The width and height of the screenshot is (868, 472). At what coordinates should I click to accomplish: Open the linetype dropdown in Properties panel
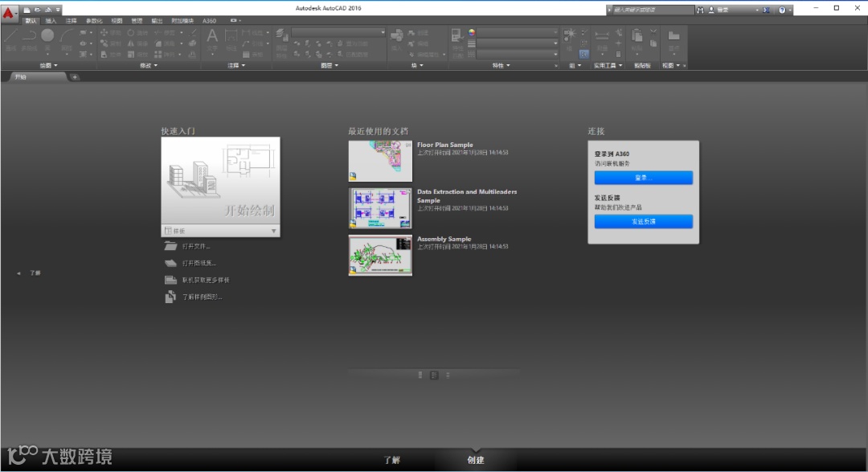(x=517, y=55)
